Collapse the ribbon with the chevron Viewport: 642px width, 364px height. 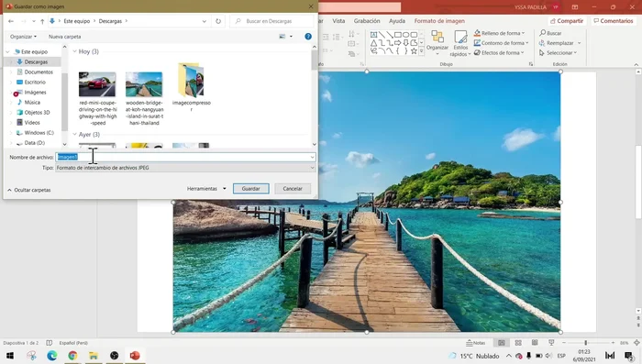[636, 65]
